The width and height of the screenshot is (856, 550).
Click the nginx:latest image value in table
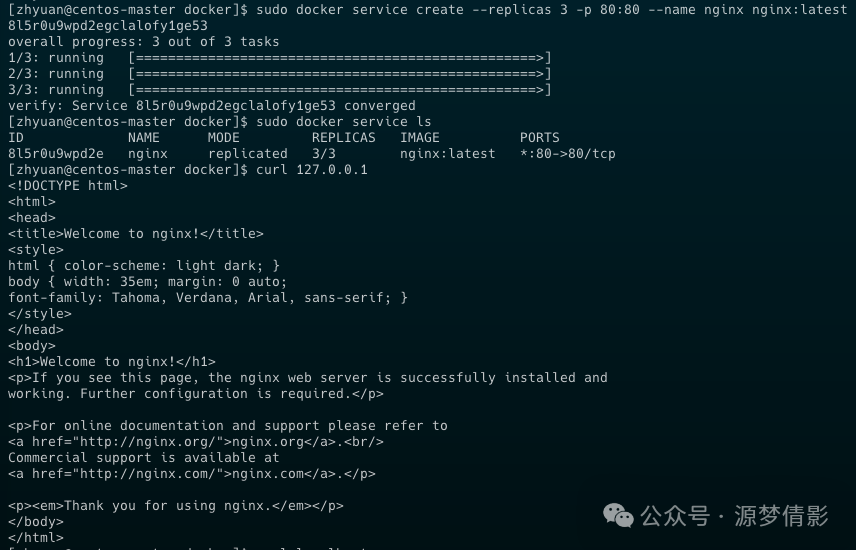point(447,154)
